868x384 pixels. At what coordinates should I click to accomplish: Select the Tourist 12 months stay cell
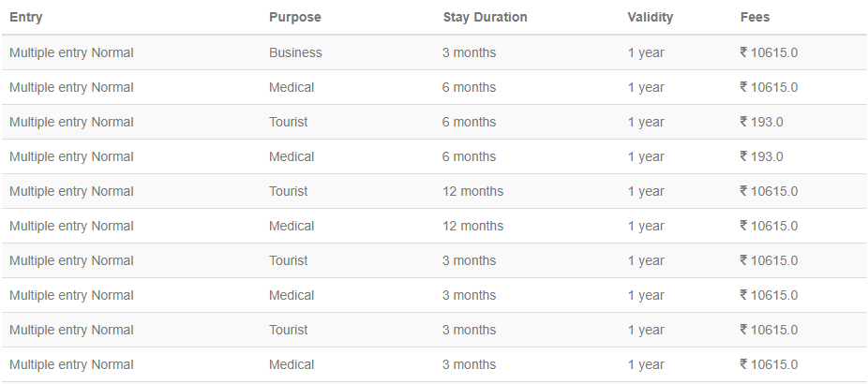472,191
